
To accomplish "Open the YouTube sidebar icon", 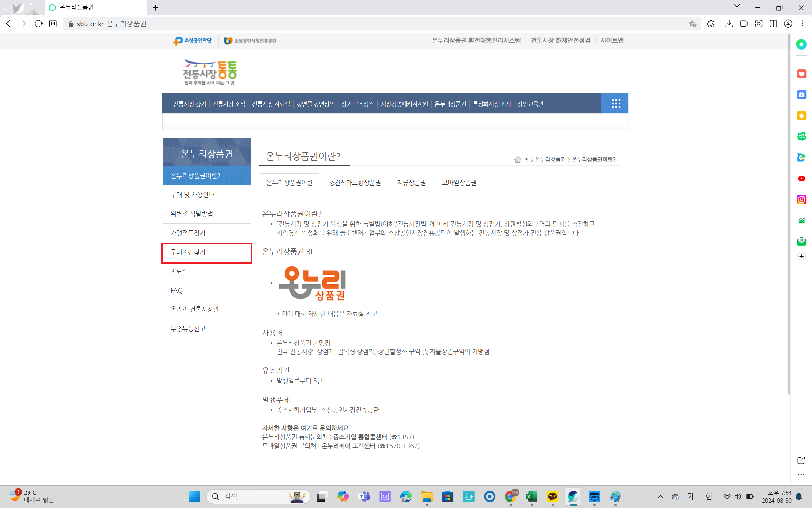I will [801, 178].
